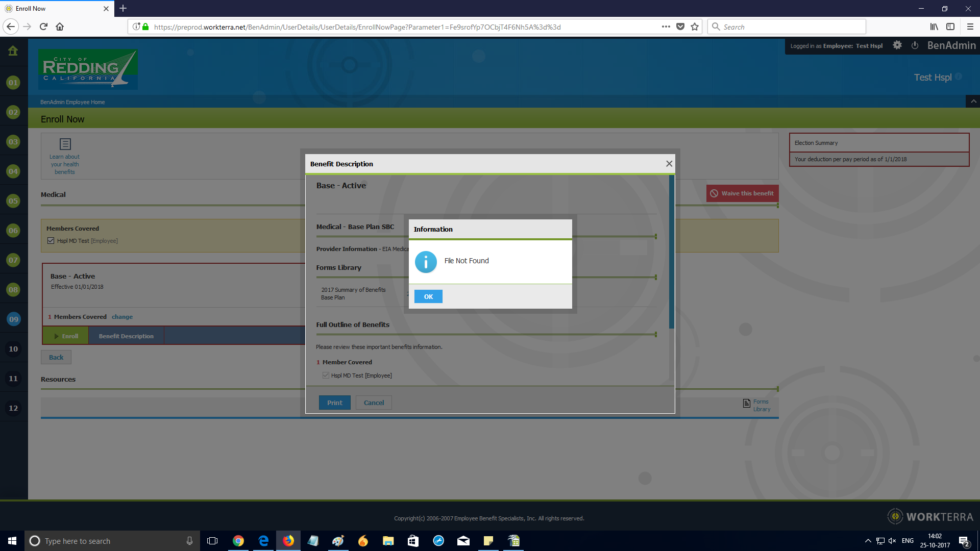Open Firefox hamburger menu
Image resolution: width=980 pixels, height=551 pixels.
(x=970, y=27)
